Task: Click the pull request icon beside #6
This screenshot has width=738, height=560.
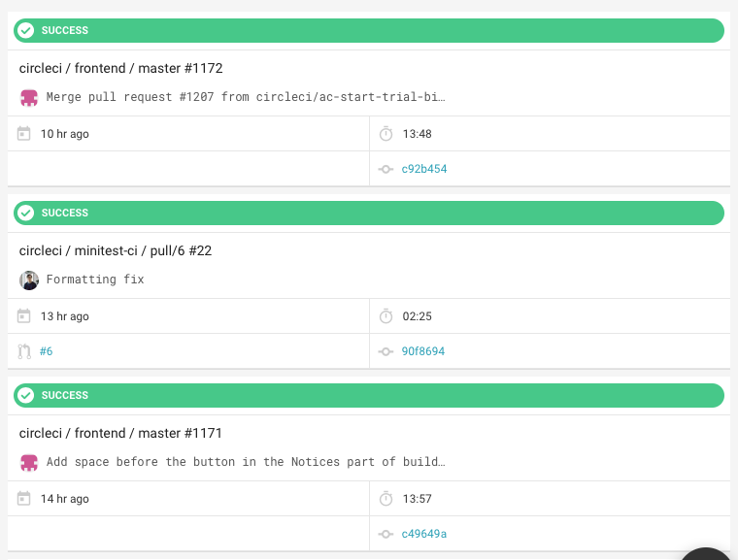Action: click(x=24, y=351)
